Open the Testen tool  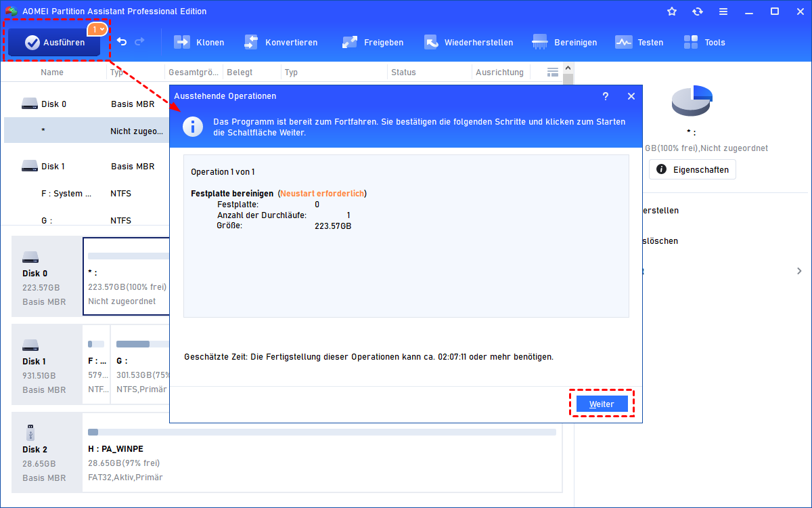[x=639, y=42]
